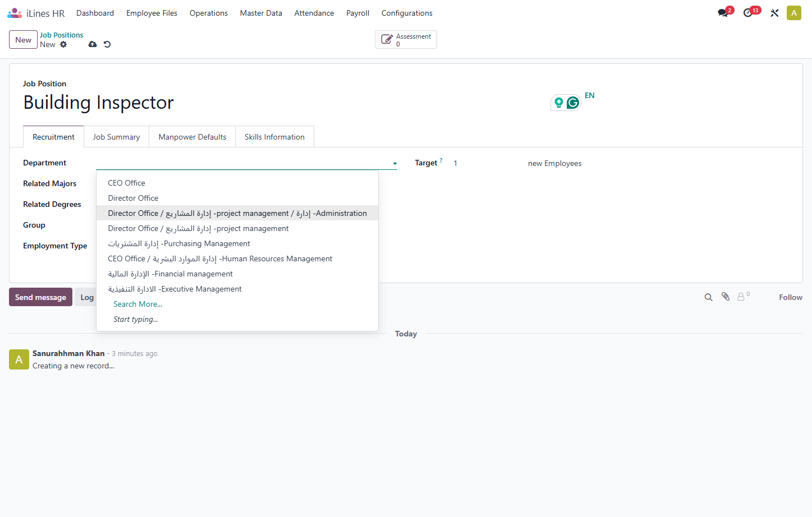
Task: Open the debug tools wrench icon
Action: [774, 13]
